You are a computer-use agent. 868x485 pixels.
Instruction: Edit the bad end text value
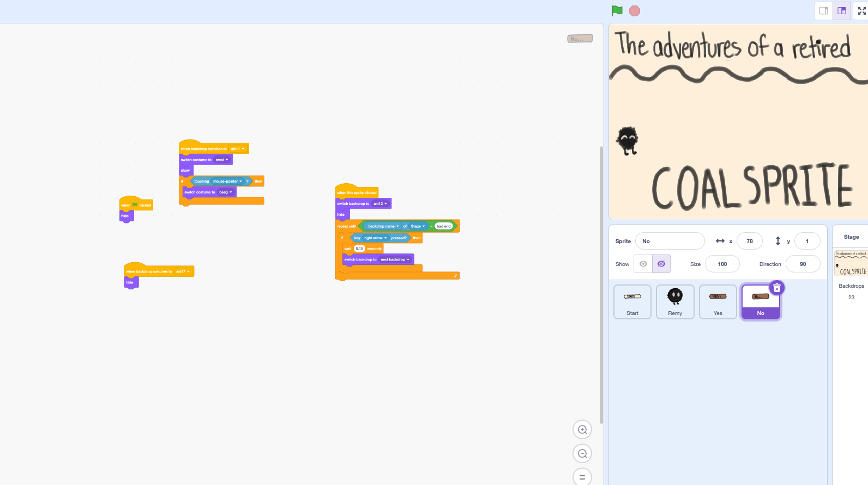[x=444, y=226]
